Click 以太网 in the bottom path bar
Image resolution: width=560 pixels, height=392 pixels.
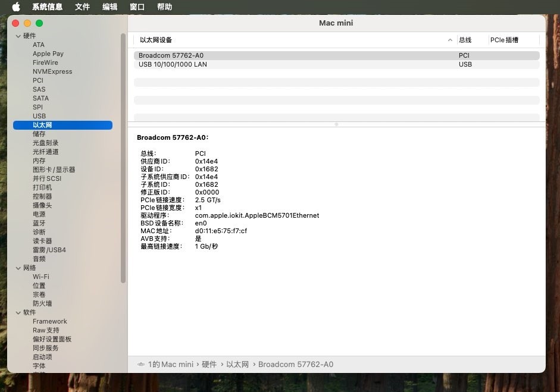(x=237, y=364)
